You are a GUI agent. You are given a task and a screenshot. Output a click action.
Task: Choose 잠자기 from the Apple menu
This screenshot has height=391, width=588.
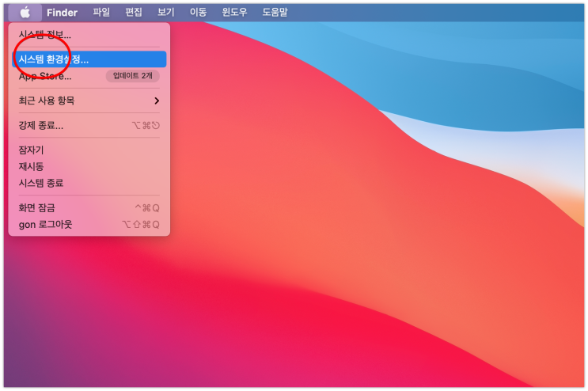point(89,150)
